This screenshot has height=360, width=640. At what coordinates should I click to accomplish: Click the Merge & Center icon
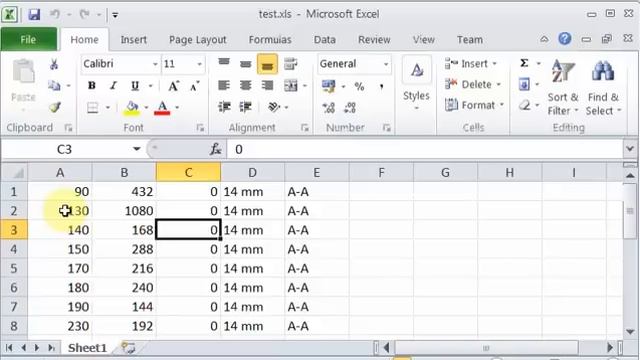click(291, 85)
